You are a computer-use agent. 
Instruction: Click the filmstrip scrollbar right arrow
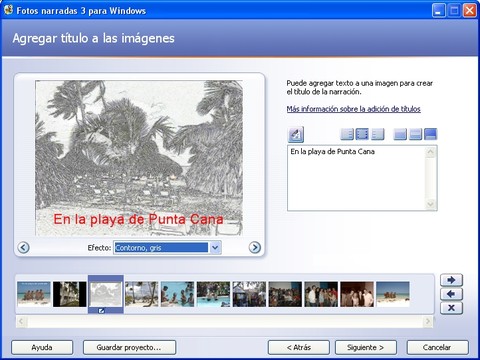pyautogui.click(x=428, y=322)
